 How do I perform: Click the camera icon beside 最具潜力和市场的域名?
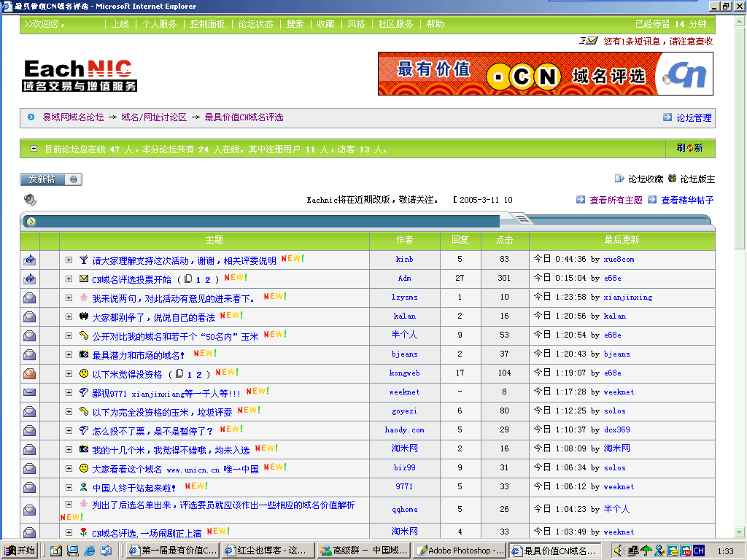point(84,354)
